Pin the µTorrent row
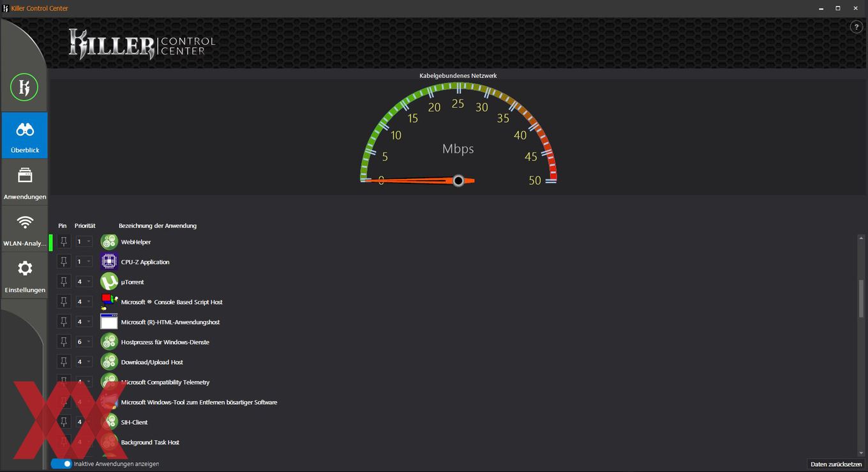The width and height of the screenshot is (868, 472). [64, 282]
